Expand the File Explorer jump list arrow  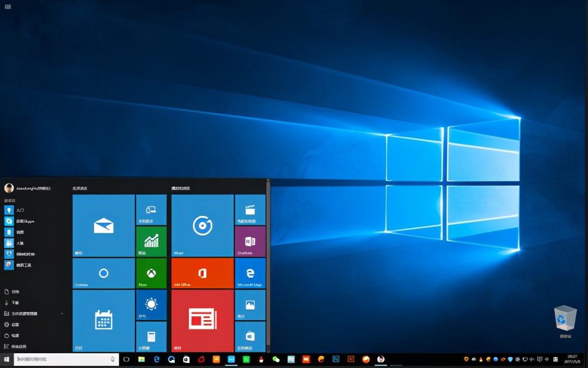coord(62,314)
